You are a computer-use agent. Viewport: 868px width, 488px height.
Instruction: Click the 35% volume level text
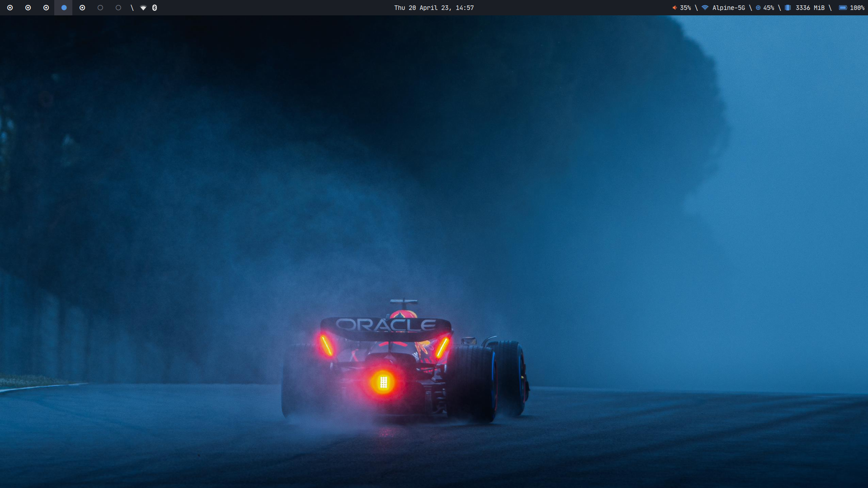click(685, 8)
